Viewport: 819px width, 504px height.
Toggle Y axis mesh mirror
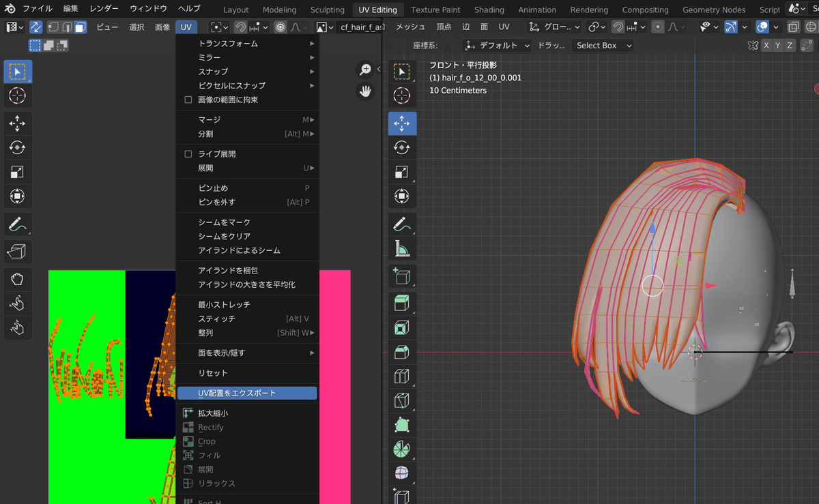tap(778, 46)
